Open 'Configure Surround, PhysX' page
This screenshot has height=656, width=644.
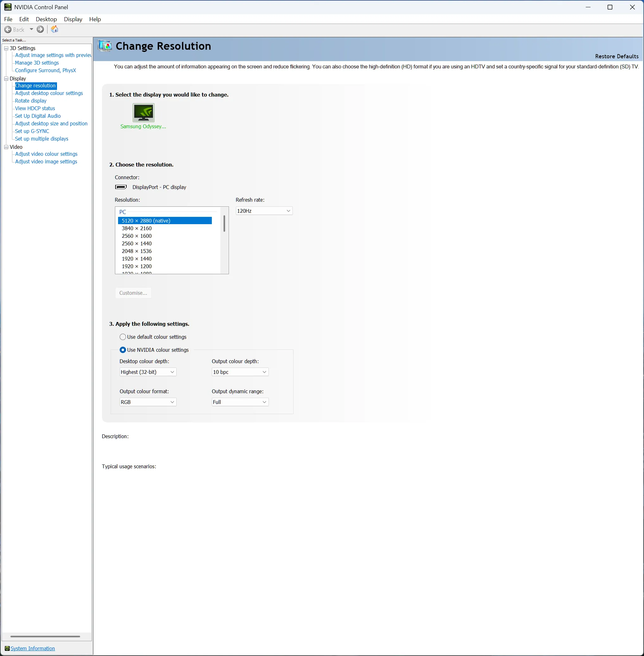tap(46, 70)
